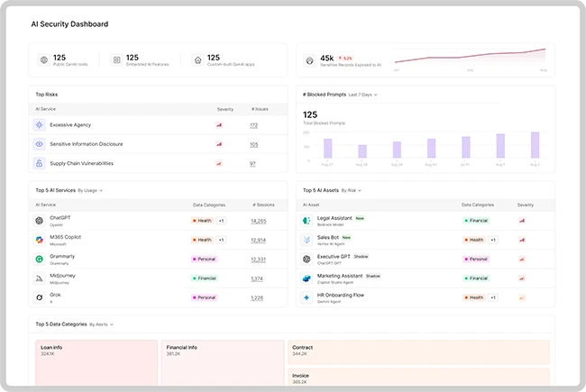Click the Excessive Agency risk icon

coord(40,125)
